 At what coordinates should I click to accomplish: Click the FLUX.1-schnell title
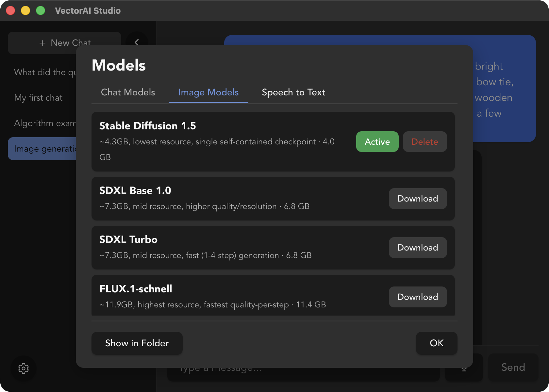click(136, 289)
